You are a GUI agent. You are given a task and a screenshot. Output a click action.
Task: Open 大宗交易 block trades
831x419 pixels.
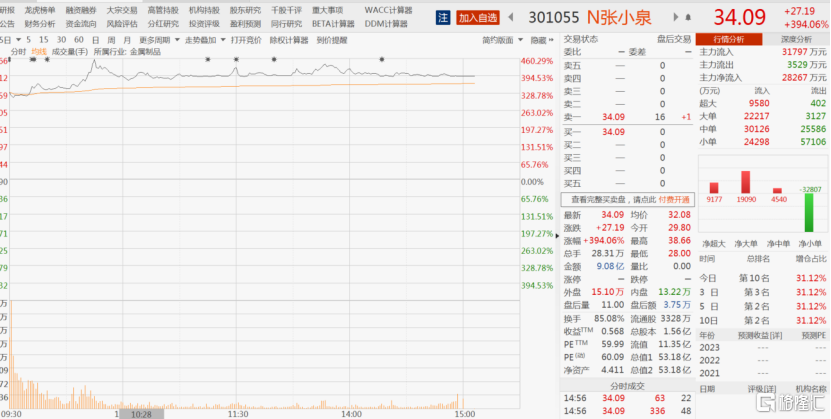(x=122, y=10)
